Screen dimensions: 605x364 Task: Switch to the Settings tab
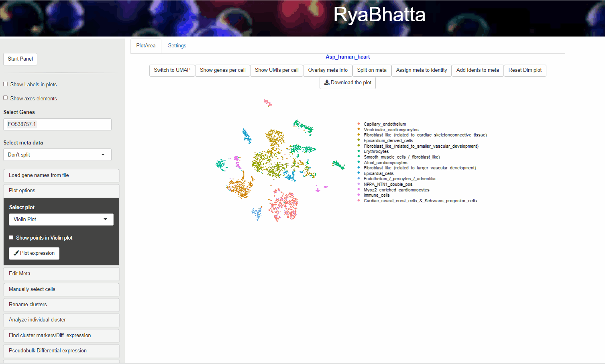[x=177, y=46]
